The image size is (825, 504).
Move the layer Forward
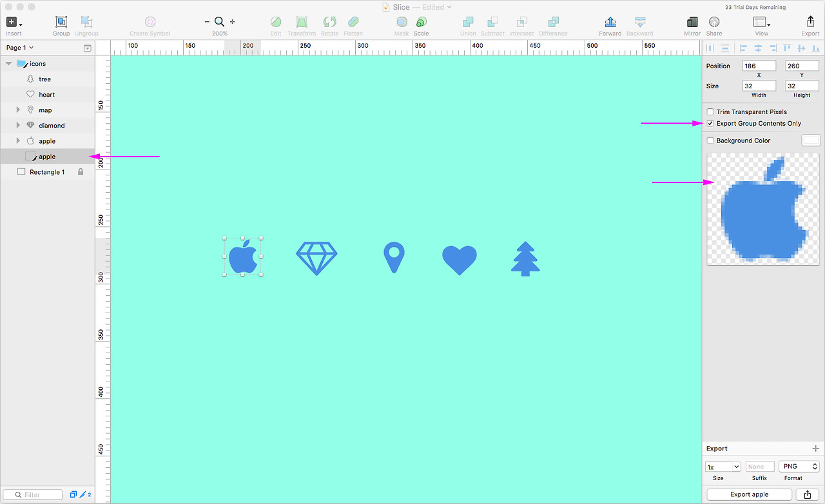(x=610, y=22)
